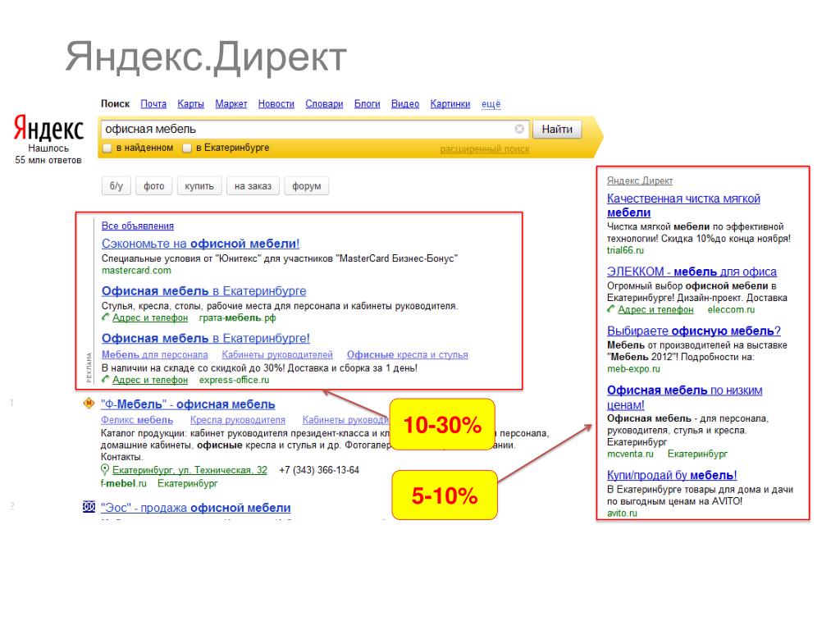
Task: Open the Почта service link
Action: coord(153,104)
